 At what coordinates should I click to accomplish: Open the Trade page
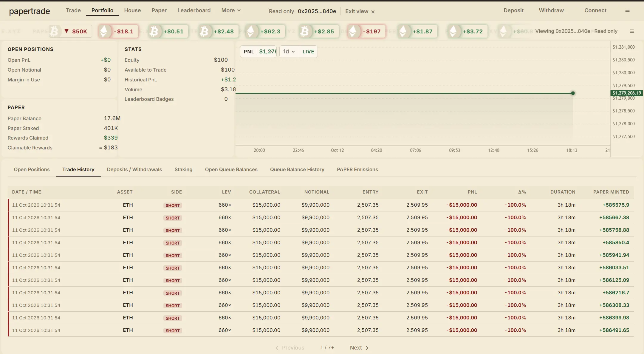pyautogui.click(x=73, y=10)
